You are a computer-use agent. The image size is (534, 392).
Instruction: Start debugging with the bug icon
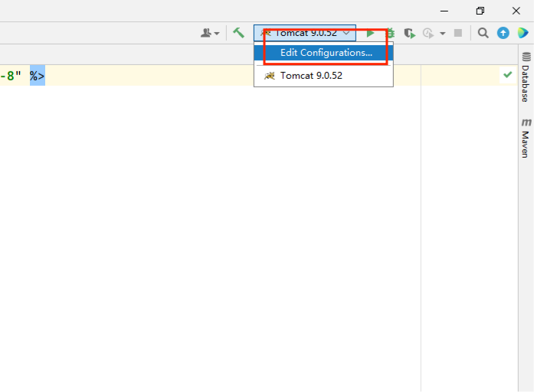[x=390, y=33]
